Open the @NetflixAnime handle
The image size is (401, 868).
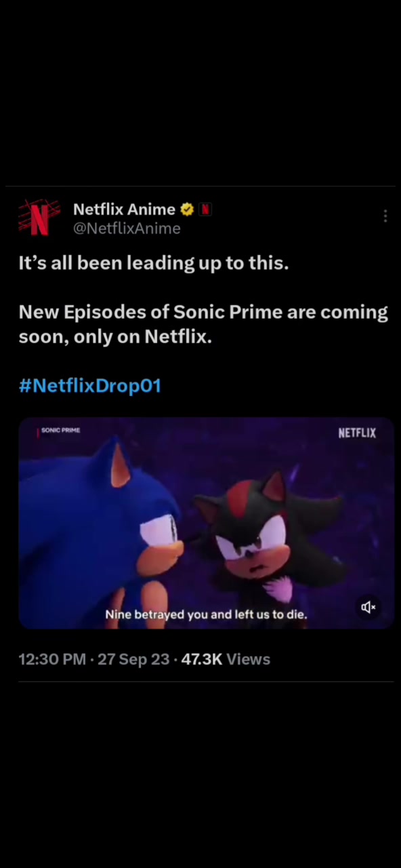pos(127,229)
